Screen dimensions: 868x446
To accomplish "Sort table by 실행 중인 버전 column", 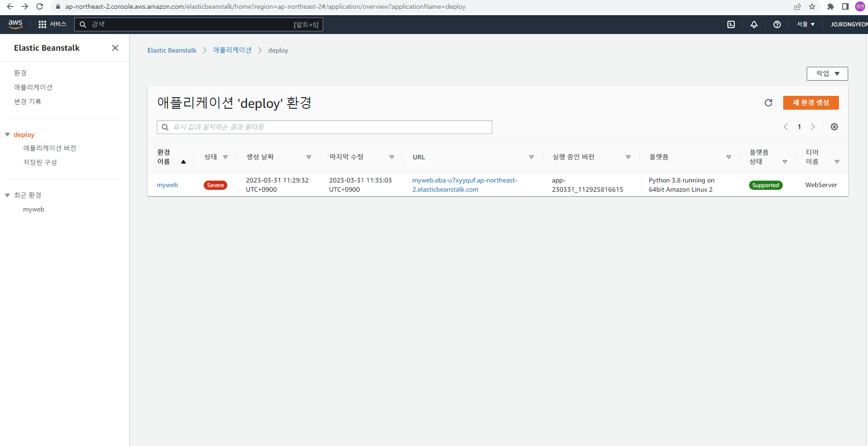I will point(628,157).
